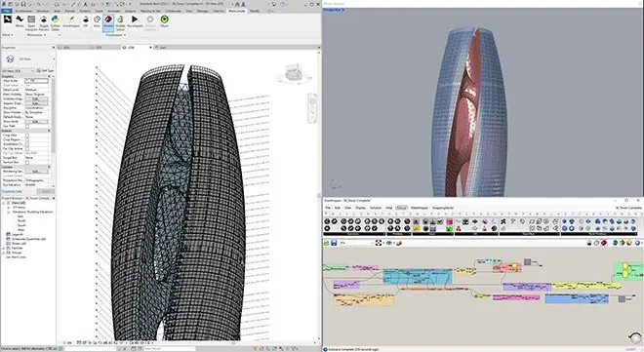Screen dimensions: 644x352
Task: Toggle the Sun Path checkbox
Action: (x=27, y=126)
